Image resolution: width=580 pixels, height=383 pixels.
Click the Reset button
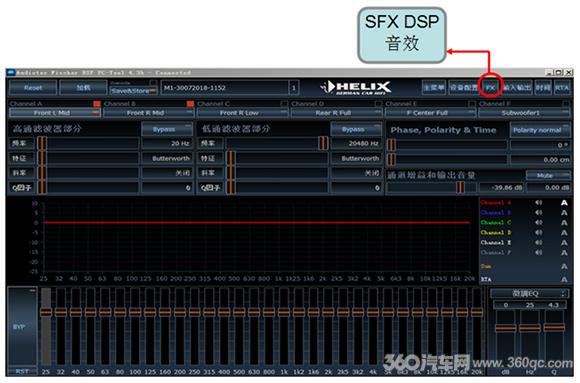33,88
